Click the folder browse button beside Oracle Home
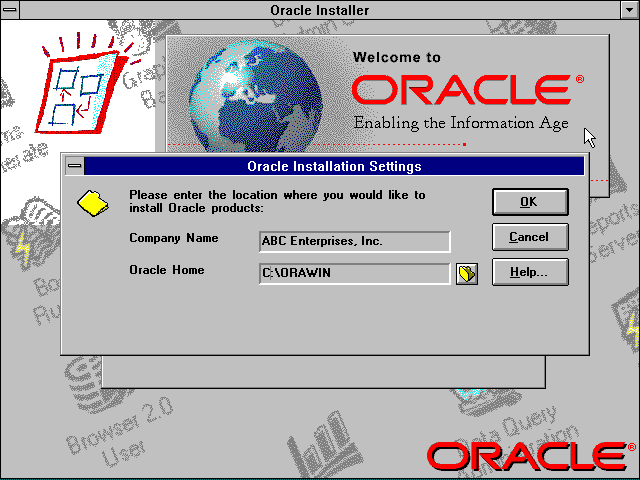640x480 pixels. point(467,274)
